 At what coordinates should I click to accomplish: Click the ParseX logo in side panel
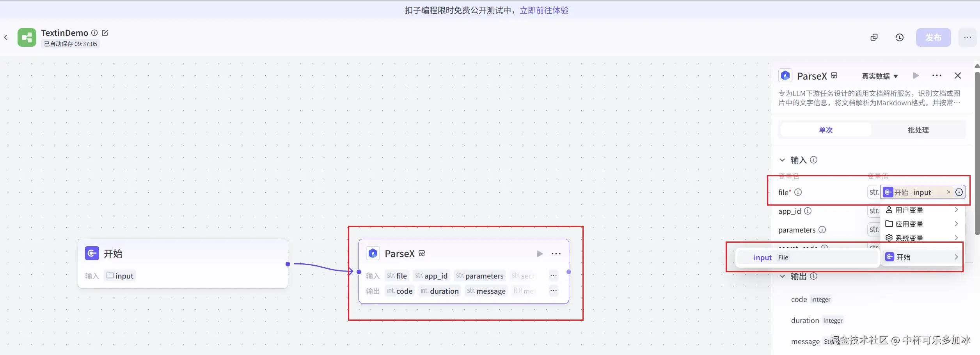[x=785, y=75]
